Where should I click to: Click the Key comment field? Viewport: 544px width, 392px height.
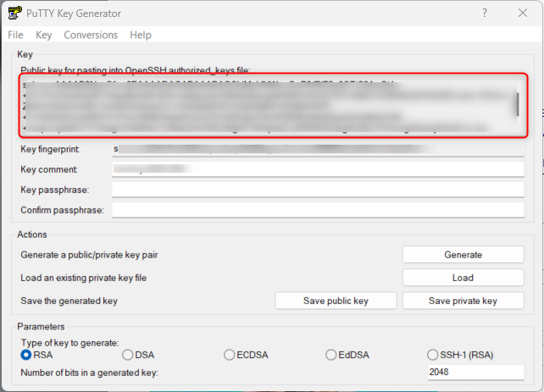(x=318, y=169)
